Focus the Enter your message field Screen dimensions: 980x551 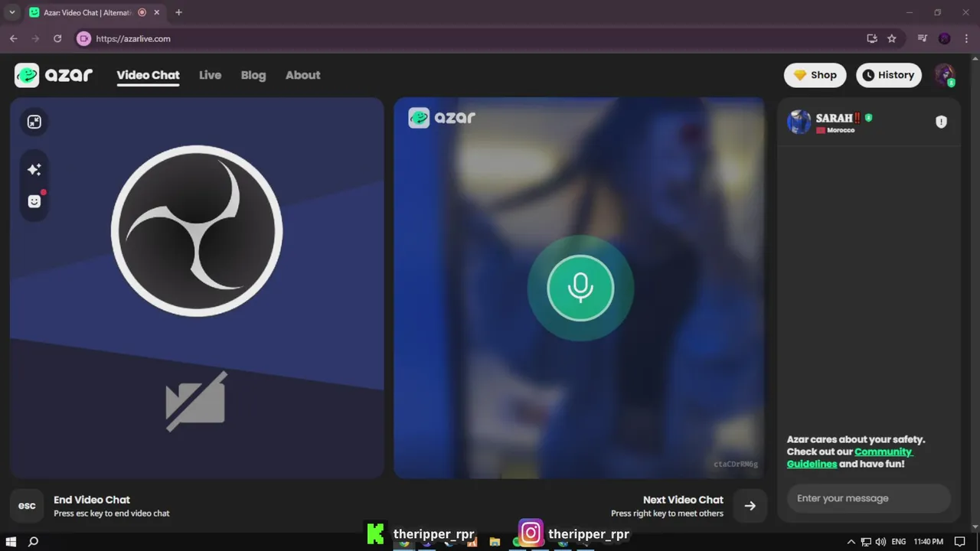(868, 498)
